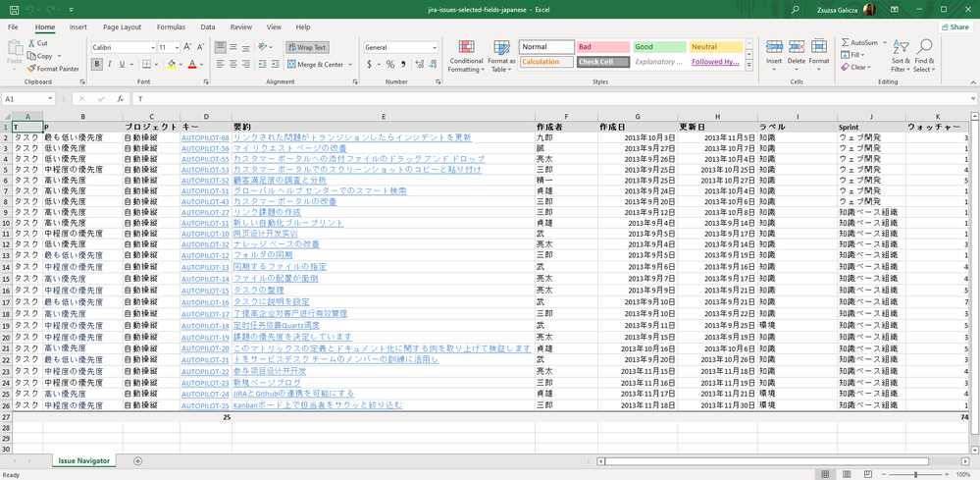Viewport: 980px width, 480px height.
Task: Add a new sheet with plus icon
Action: point(138,461)
